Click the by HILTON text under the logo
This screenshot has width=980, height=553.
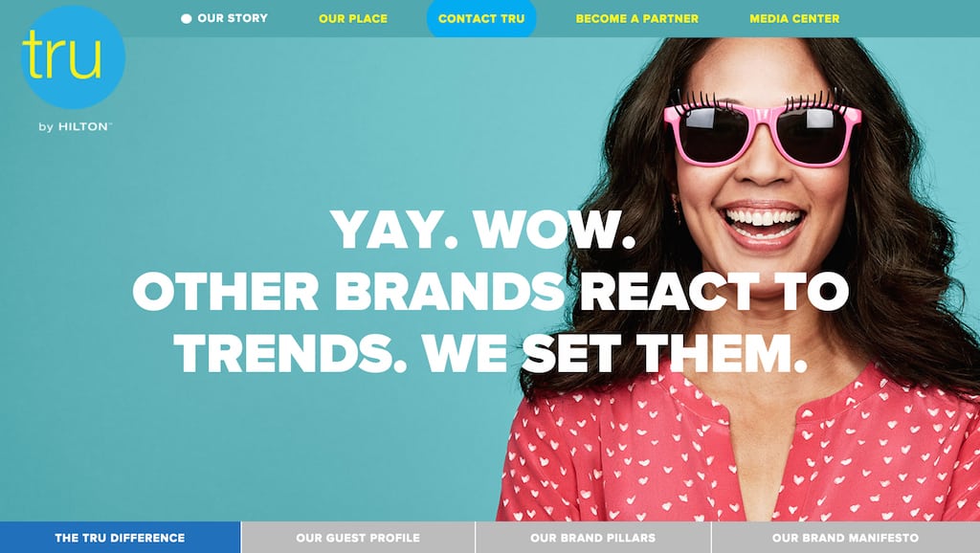75,127
